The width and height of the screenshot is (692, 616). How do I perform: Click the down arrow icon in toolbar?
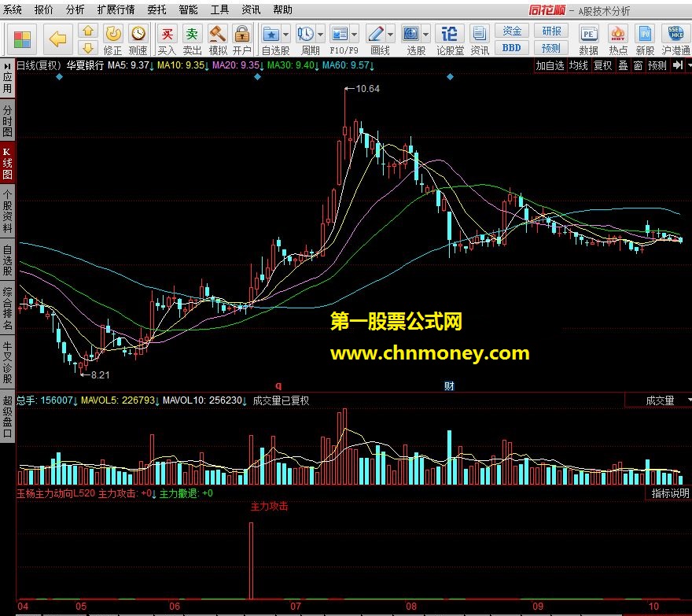88,48
